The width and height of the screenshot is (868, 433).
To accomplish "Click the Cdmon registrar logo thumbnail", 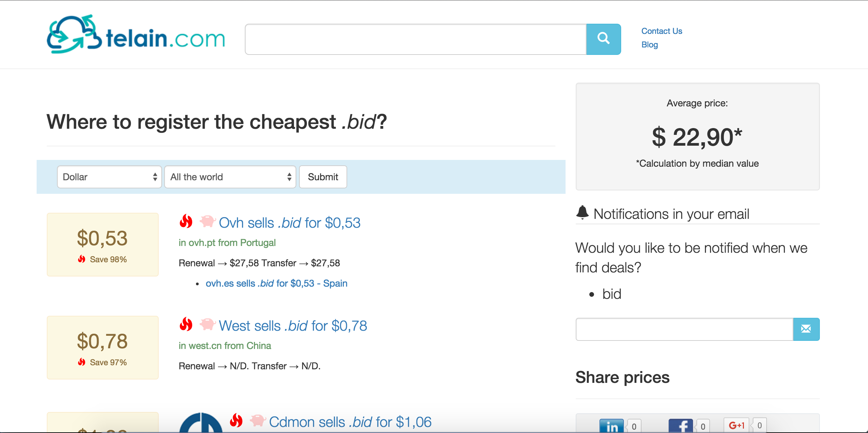I will (x=201, y=424).
